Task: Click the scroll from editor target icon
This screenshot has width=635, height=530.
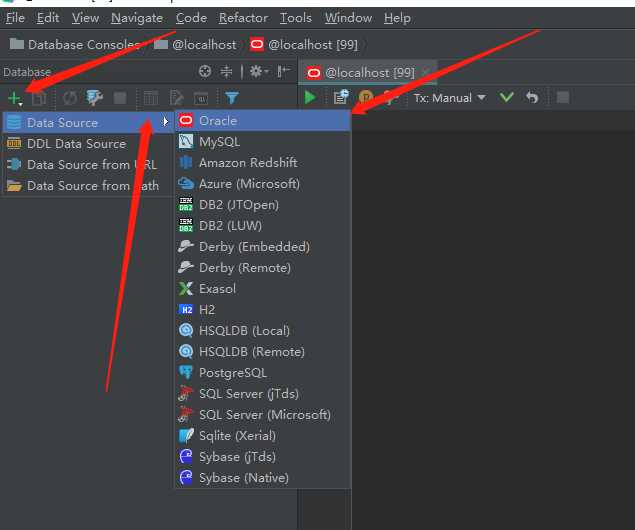Action: pyautogui.click(x=205, y=72)
